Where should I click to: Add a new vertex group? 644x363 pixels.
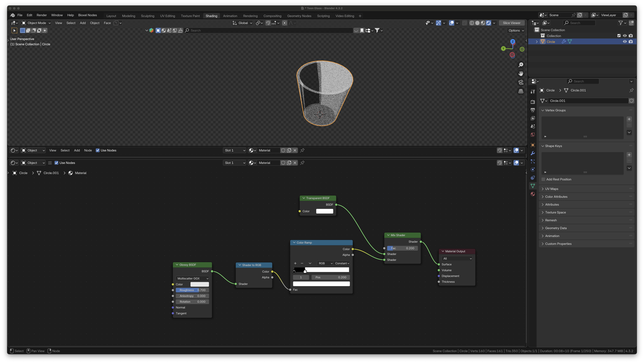coord(629,119)
